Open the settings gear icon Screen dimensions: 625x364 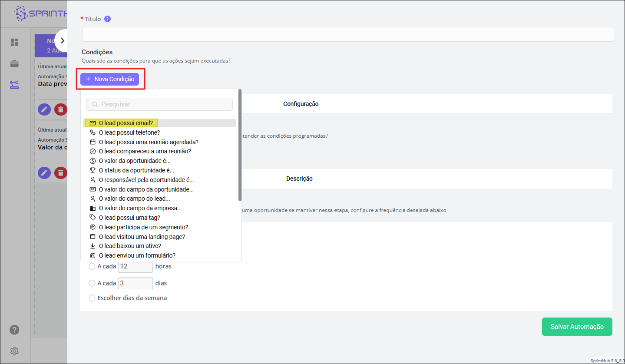14,351
